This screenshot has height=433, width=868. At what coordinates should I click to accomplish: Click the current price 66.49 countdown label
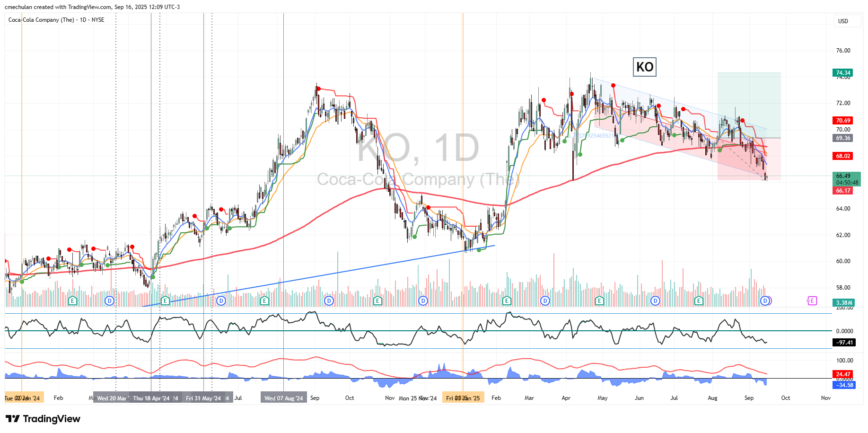[x=847, y=179]
